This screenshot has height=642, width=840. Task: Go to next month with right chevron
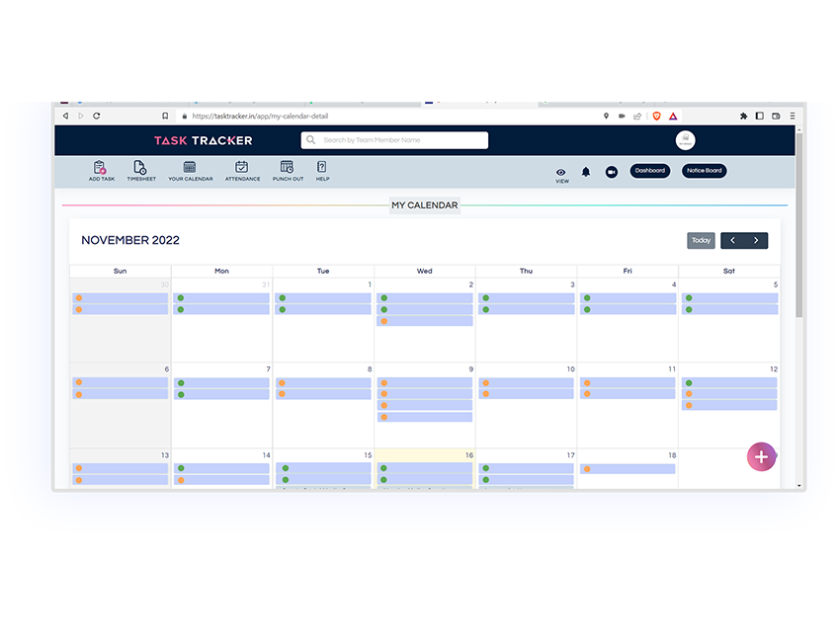[x=756, y=240]
